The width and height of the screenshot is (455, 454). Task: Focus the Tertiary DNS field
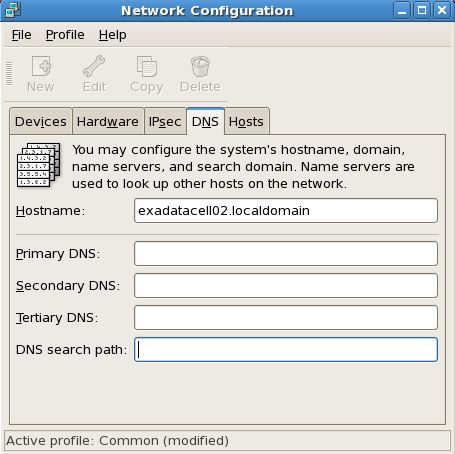pos(286,318)
